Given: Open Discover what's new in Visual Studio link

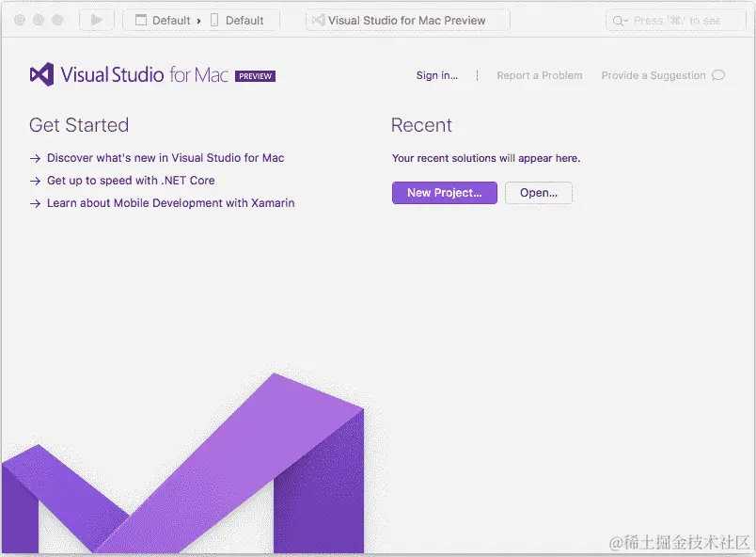Looking at the screenshot, I should (x=165, y=158).
